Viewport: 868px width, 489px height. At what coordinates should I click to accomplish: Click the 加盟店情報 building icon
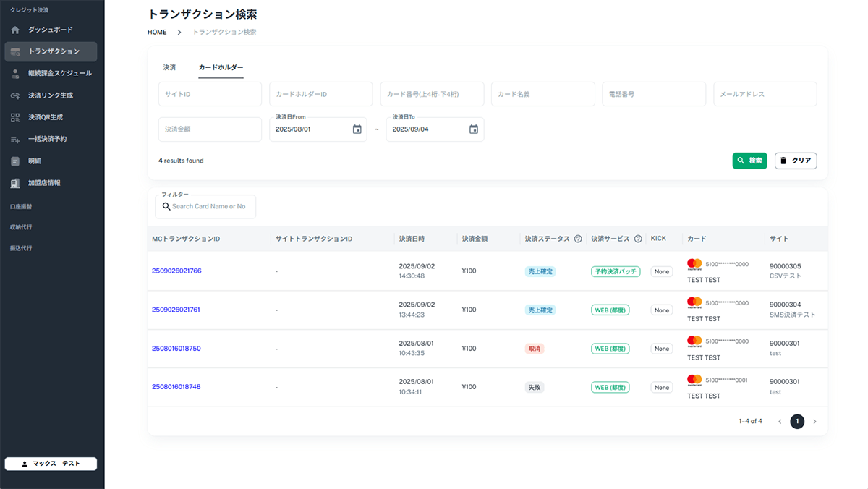pyautogui.click(x=15, y=183)
